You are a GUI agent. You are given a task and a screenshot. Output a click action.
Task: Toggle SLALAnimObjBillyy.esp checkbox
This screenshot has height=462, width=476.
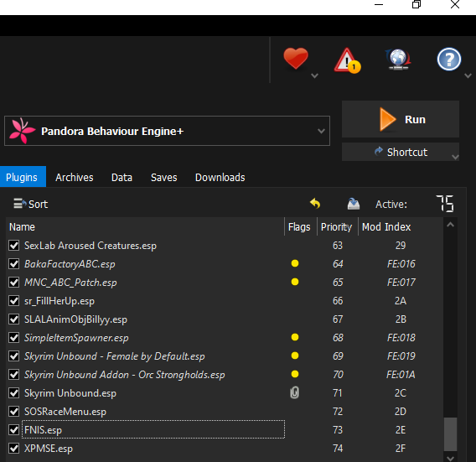14,319
